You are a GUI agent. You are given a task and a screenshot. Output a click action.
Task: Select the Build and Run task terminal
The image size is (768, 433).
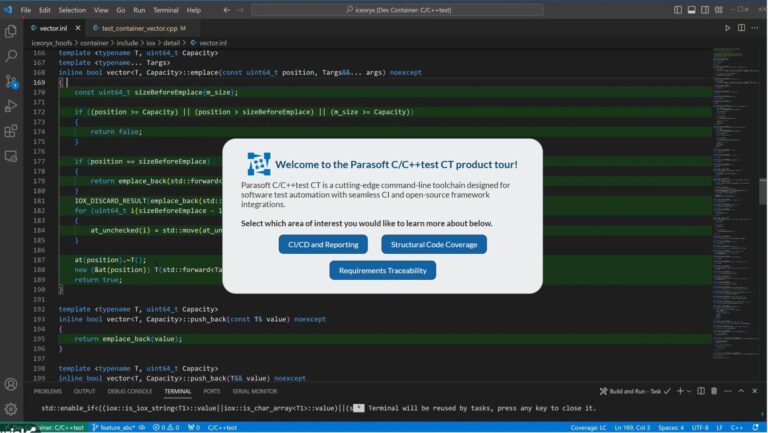635,391
